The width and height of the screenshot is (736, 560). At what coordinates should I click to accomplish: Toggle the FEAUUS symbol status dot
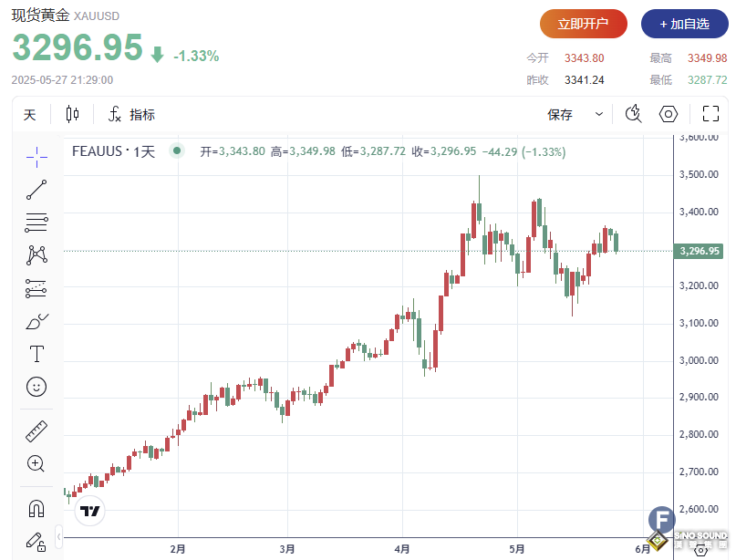[x=177, y=151]
